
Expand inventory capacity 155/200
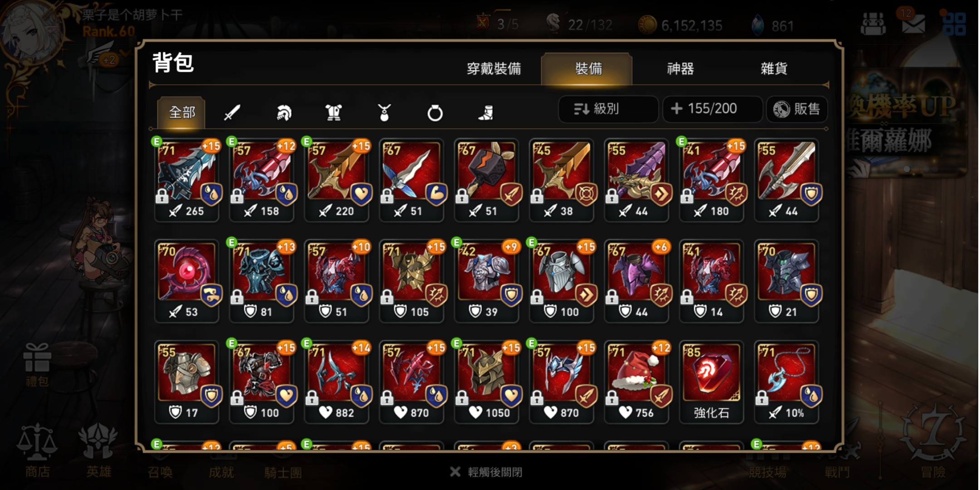(x=712, y=109)
